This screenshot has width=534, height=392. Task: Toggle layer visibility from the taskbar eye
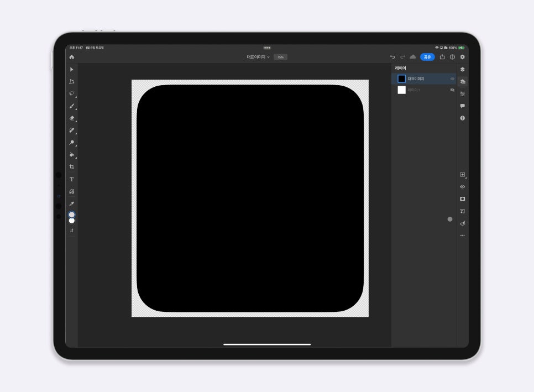coord(463,187)
